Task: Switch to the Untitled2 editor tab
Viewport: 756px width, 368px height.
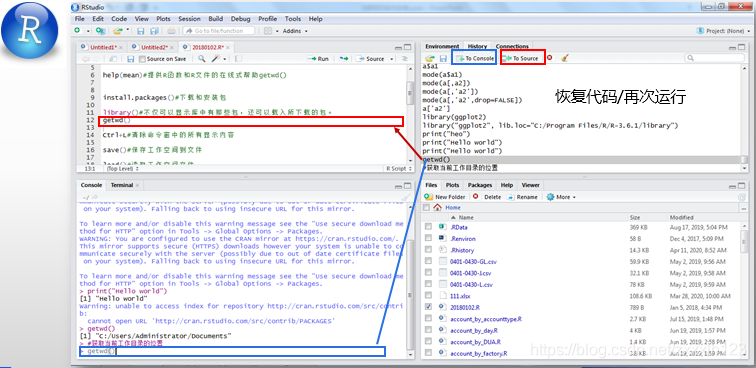Action: 154,47
